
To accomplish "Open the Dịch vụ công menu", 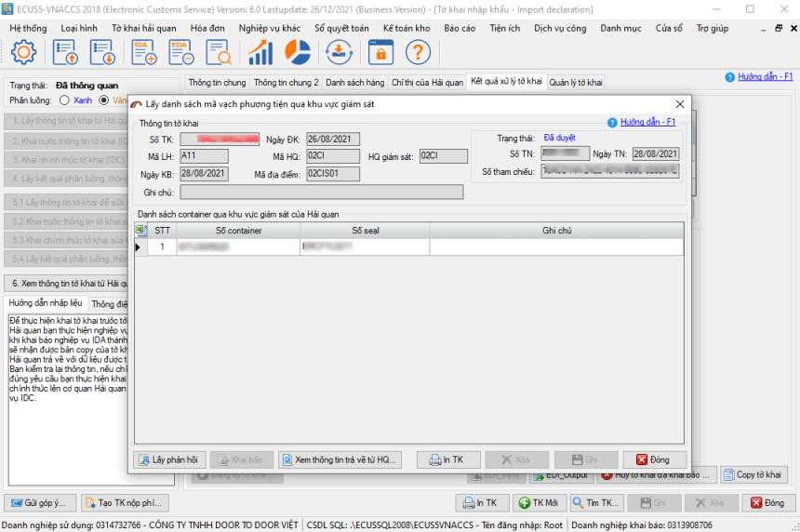I will [x=560, y=29].
